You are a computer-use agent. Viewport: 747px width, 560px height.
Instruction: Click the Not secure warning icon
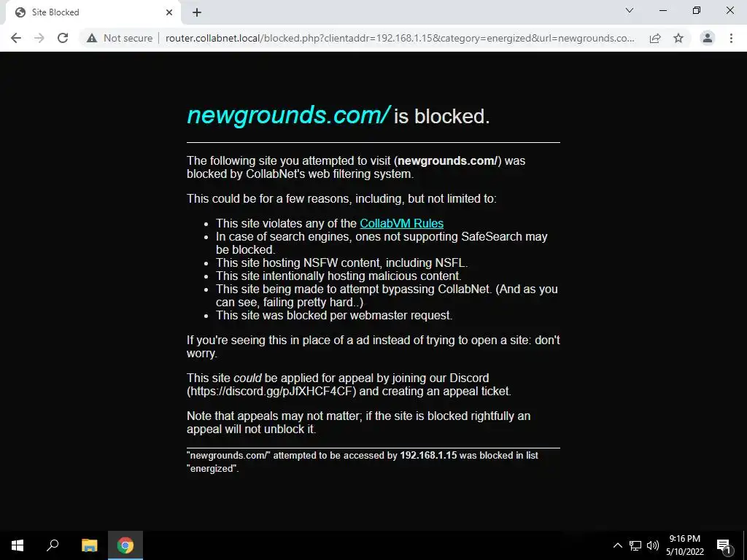[x=91, y=38]
